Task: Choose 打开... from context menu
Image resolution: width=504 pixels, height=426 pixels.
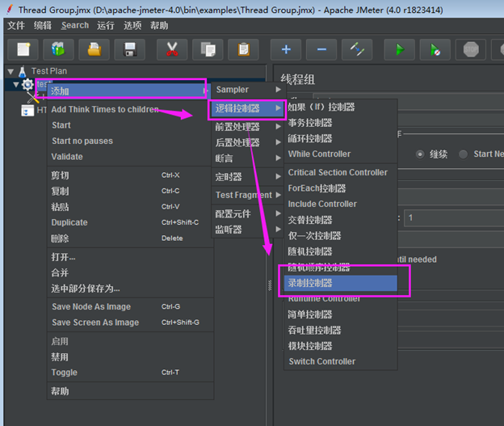Action: point(131,257)
